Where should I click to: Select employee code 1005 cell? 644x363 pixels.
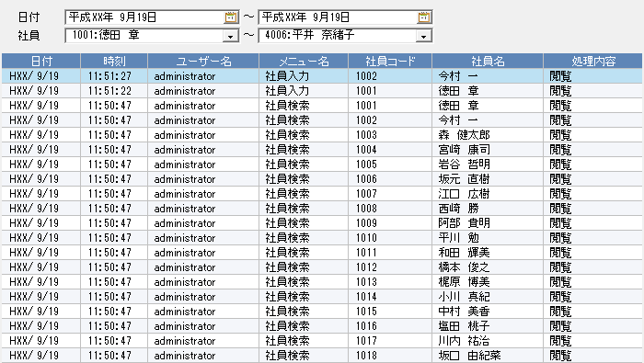click(390, 164)
